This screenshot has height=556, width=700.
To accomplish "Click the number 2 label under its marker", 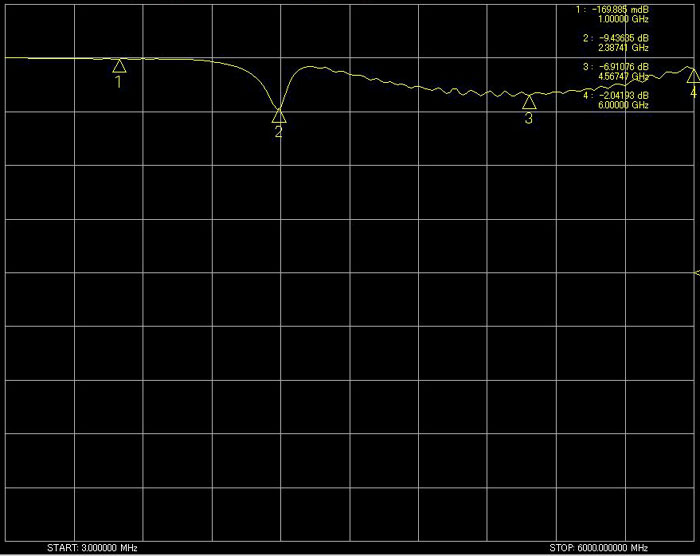I will coord(279,132).
